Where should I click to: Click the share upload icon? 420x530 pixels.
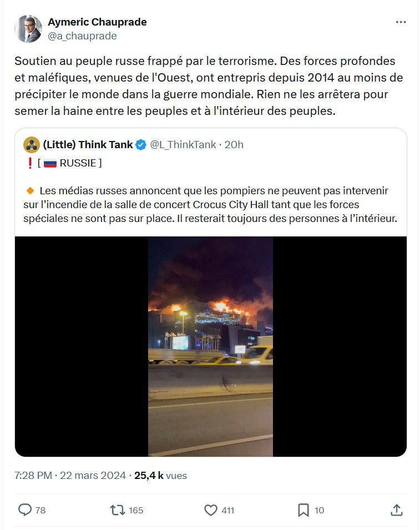coord(396,509)
